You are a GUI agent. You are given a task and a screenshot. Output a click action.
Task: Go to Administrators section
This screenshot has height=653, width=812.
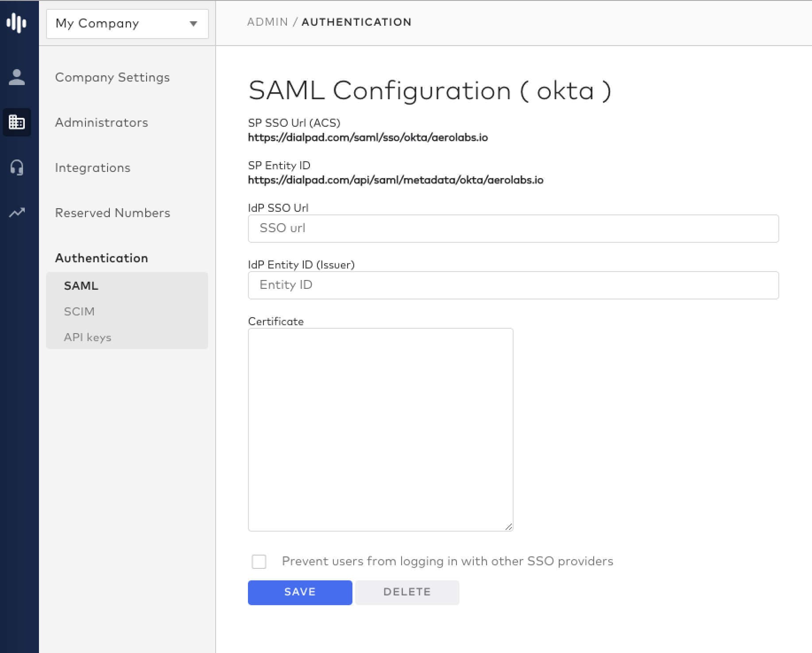[101, 123]
